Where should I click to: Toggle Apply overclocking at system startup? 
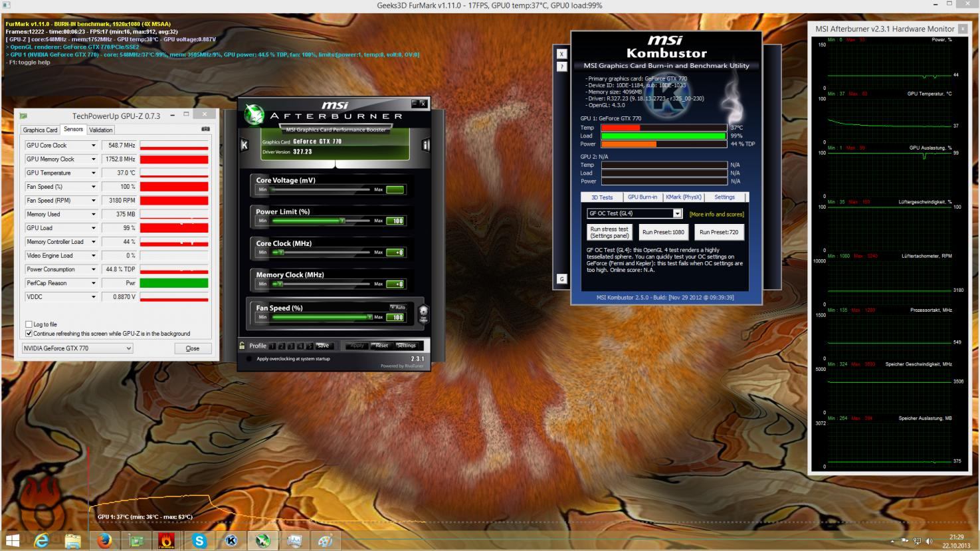coord(249,359)
